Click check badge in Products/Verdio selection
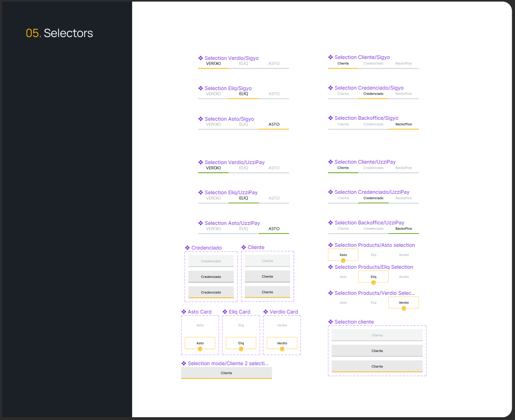The width and height of the screenshot is (515, 420). point(404,308)
